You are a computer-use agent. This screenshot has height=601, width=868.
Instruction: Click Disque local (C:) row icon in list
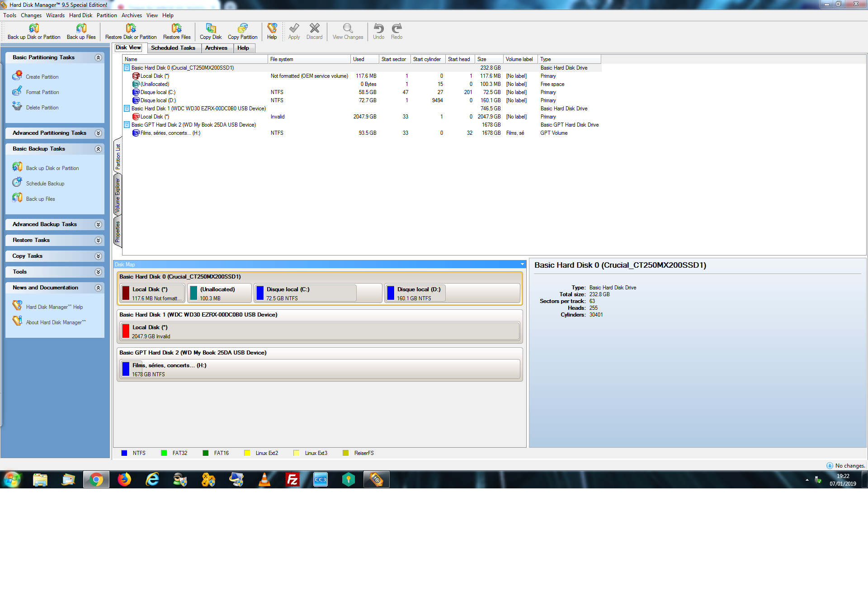136,92
